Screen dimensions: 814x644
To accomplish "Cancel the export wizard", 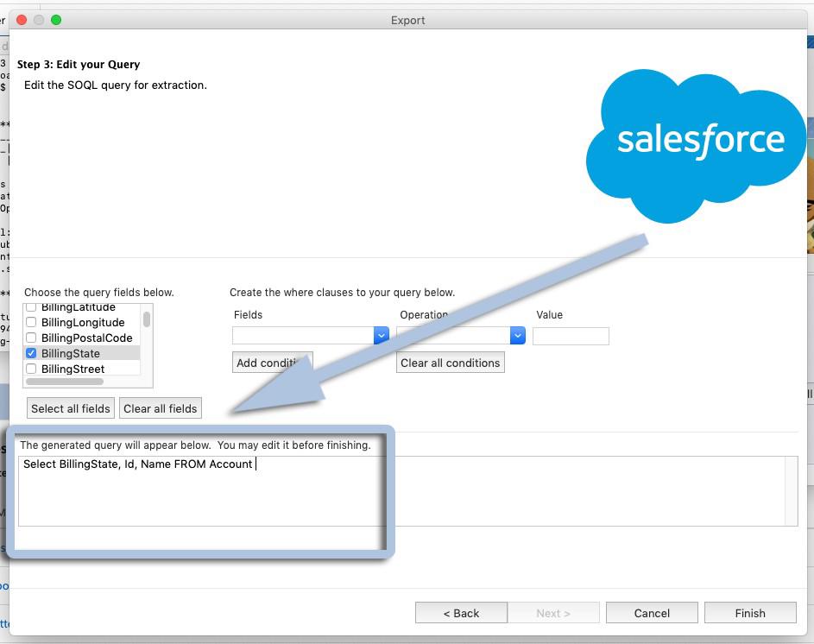I will [652, 612].
